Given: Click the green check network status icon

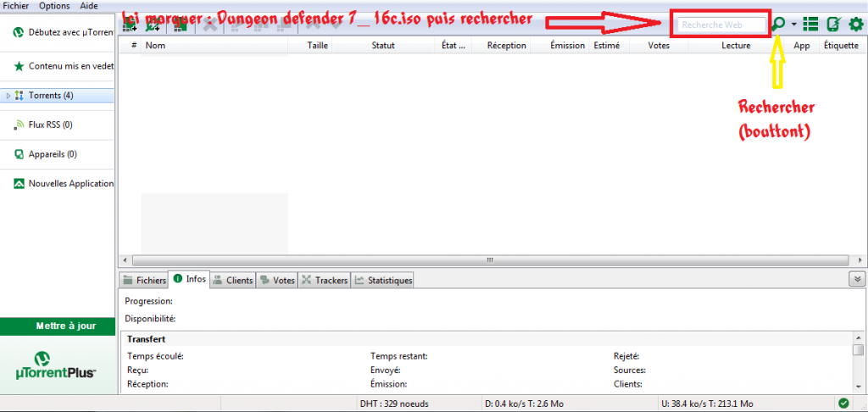Looking at the screenshot, I should (x=843, y=404).
